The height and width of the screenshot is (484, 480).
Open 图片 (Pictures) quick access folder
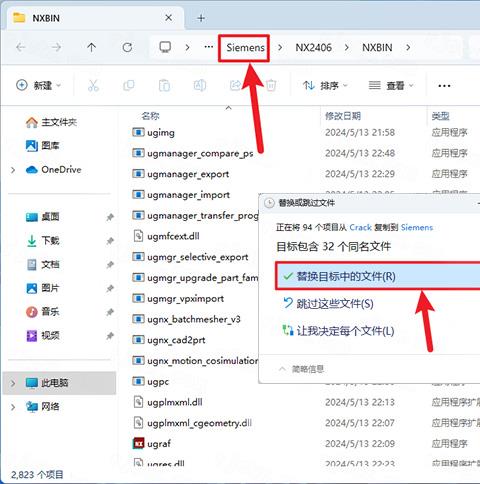(43, 288)
